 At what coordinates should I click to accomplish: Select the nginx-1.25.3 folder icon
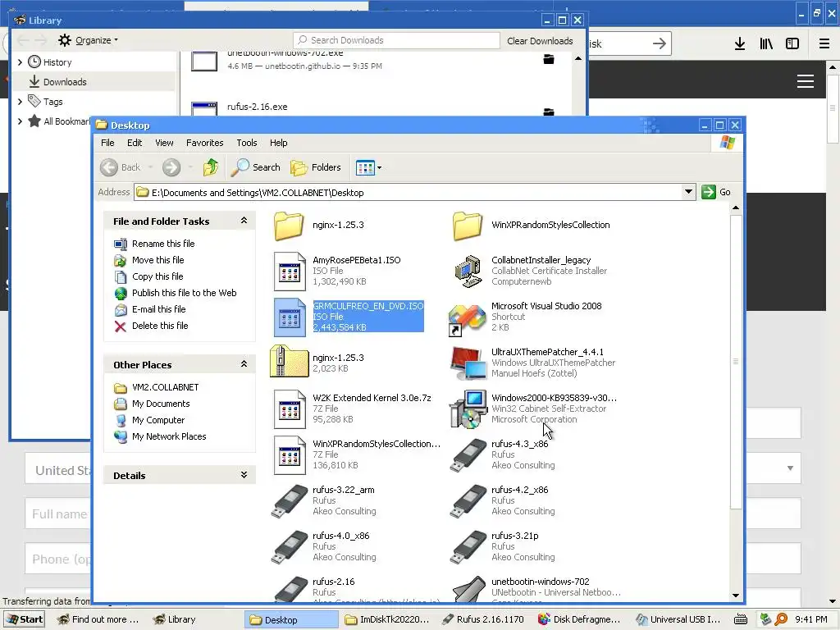pos(290,226)
